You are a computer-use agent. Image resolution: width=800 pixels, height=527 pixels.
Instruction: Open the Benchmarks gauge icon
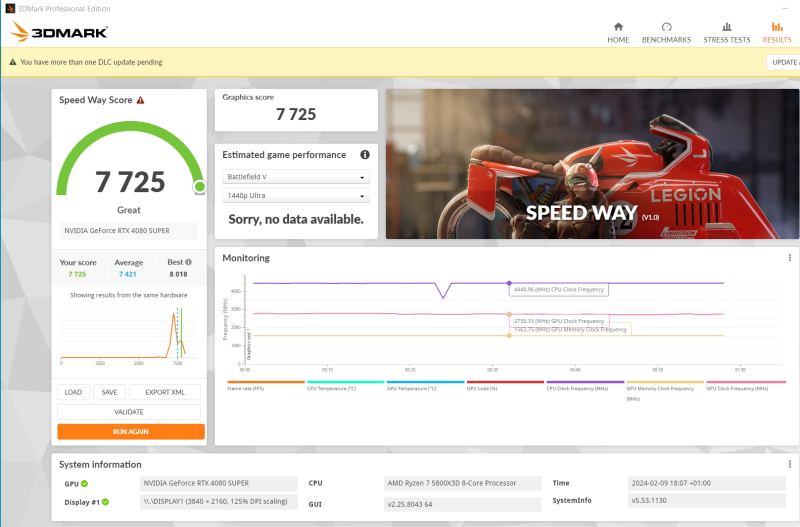pyautogui.click(x=666, y=27)
